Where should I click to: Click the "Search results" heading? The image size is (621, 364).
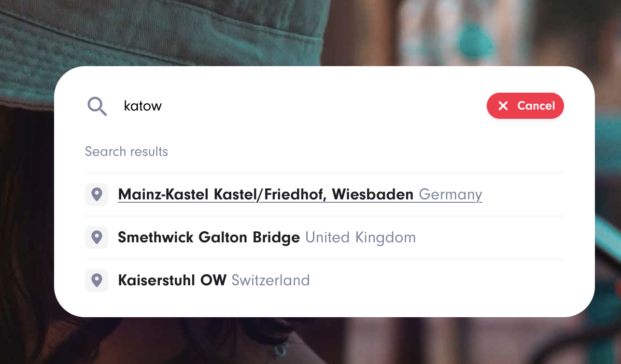[x=127, y=152]
